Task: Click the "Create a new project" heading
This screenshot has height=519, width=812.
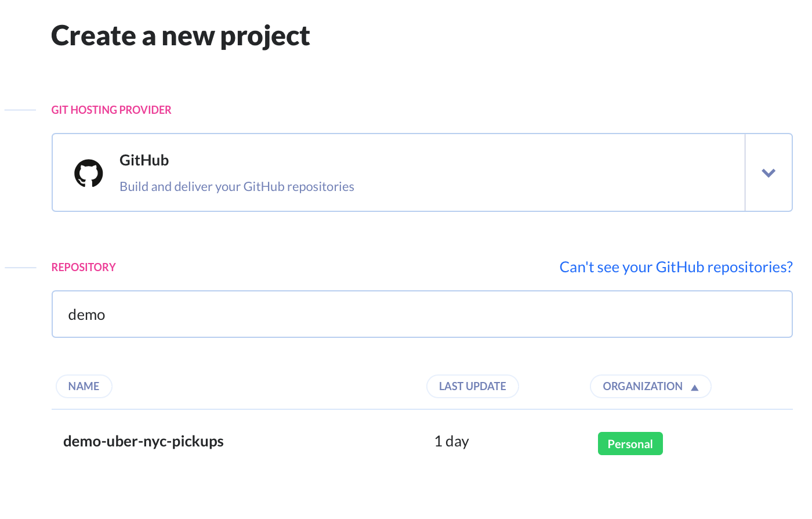Action: point(180,36)
